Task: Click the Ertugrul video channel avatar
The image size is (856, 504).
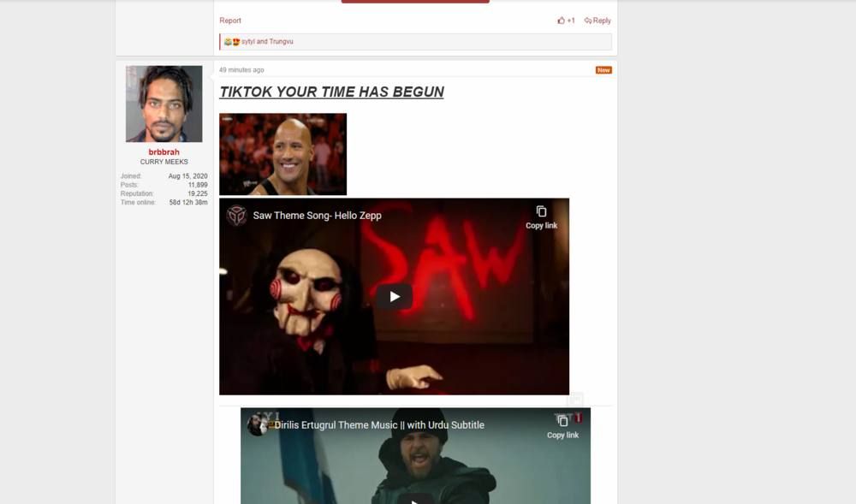Action: 257,425
